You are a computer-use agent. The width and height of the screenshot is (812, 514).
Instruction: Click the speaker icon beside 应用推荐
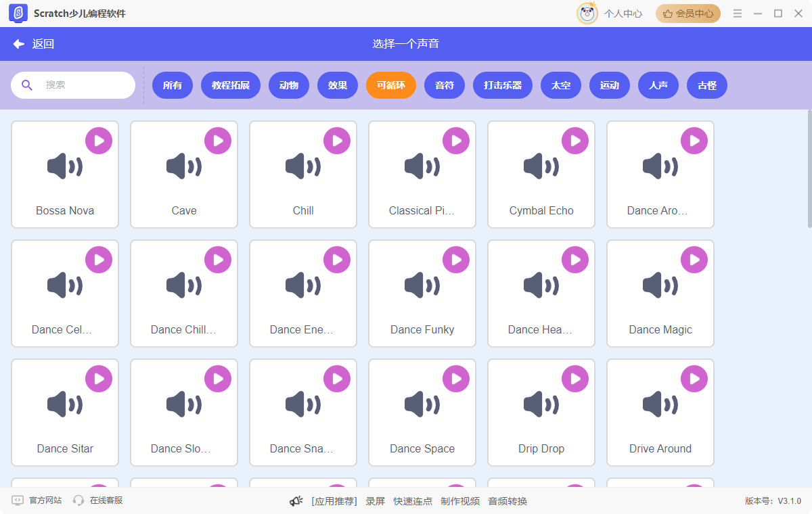click(x=296, y=501)
